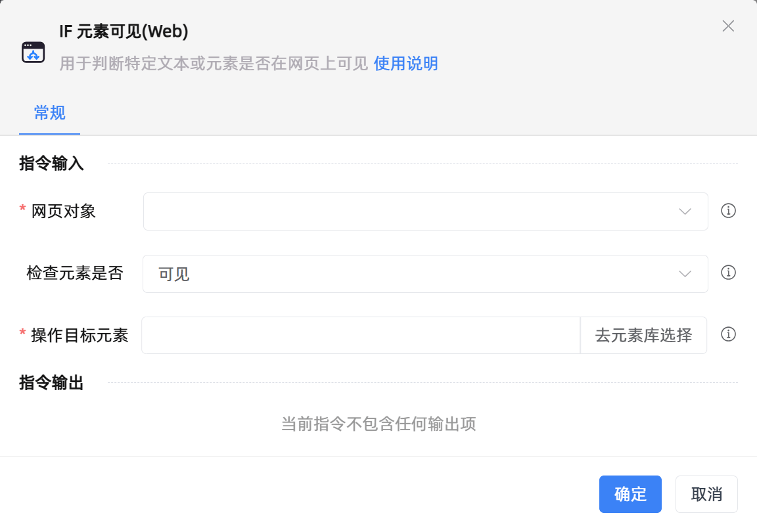Switch to the 常规 tab

(49, 113)
